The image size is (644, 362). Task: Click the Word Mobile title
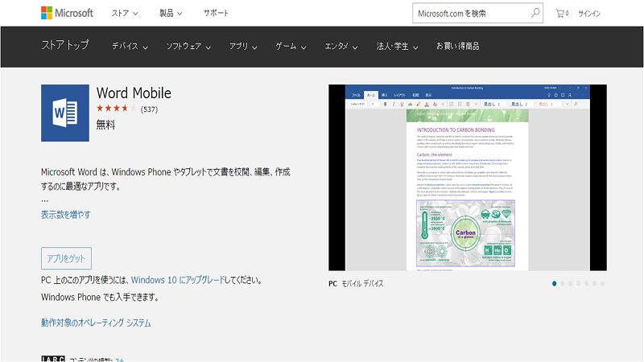(x=134, y=93)
